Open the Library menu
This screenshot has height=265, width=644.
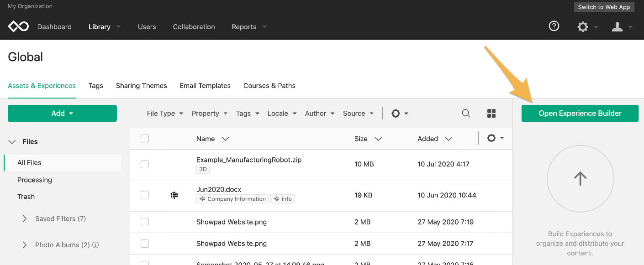point(105,27)
